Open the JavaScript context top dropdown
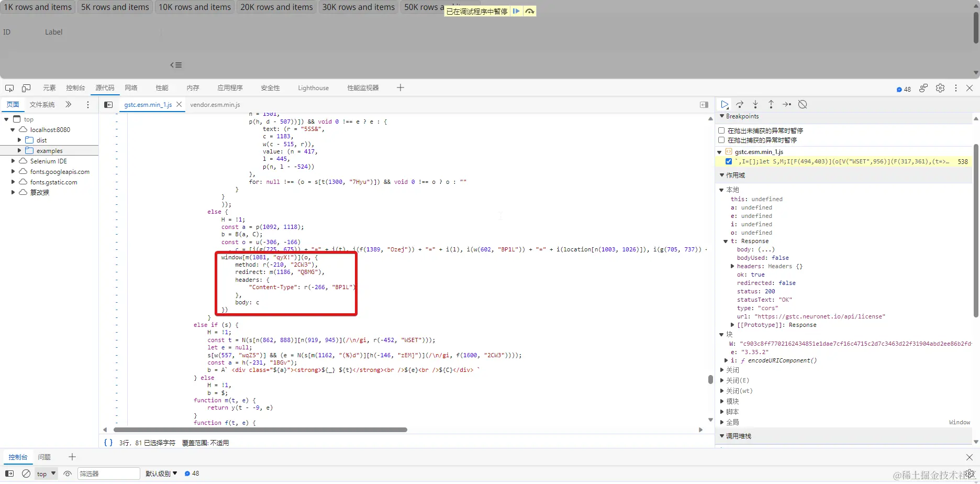Viewport: 980px width, 484px height. tap(46, 474)
